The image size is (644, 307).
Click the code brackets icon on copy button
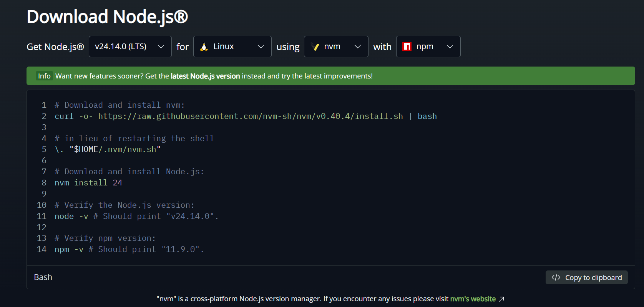click(556, 277)
